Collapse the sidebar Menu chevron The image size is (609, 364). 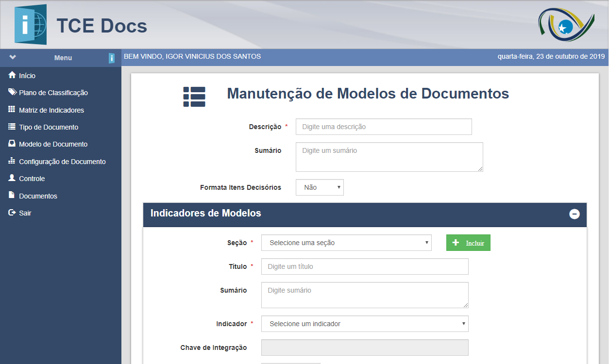(x=13, y=57)
